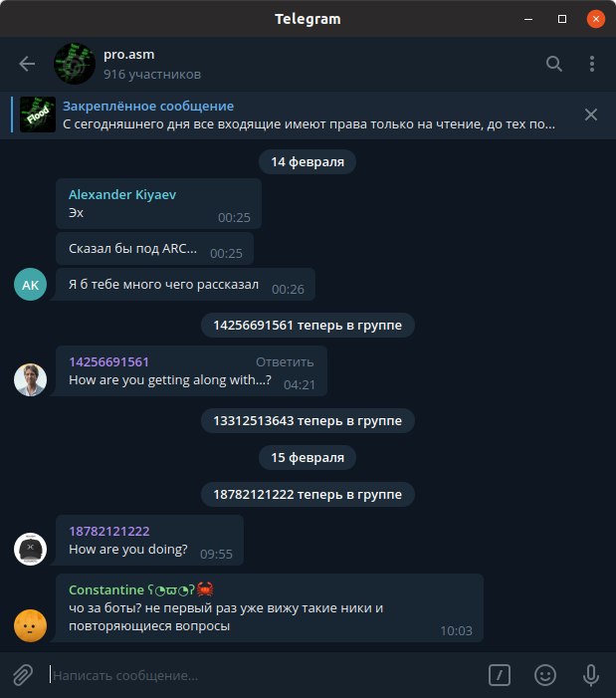Open the 18782121222 user's avatar

[30, 549]
